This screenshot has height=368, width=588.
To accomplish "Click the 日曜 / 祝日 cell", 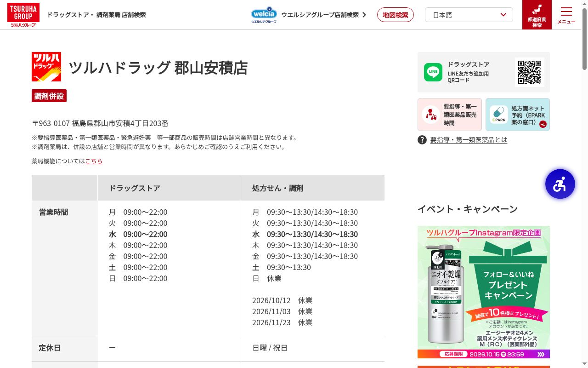I will pyautogui.click(x=270, y=348).
